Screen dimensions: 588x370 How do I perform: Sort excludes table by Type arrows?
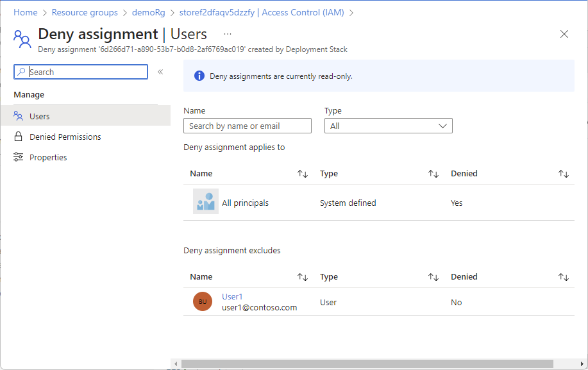tap(433, 277)
